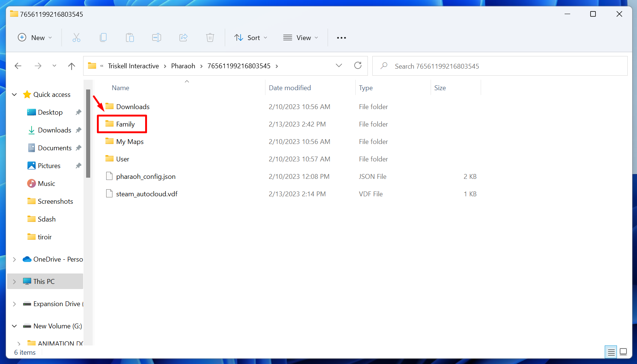Click Pharaoh in the address breadcrumb
637x364 pixels.
(x=183, y=66)
